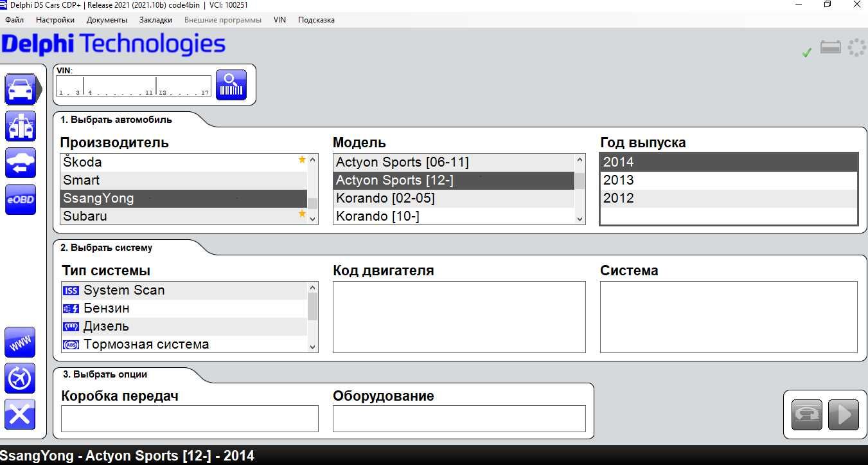Open the generic OBD vehicle comparison icon
868x465 pixels.
[x=20, y=126]
